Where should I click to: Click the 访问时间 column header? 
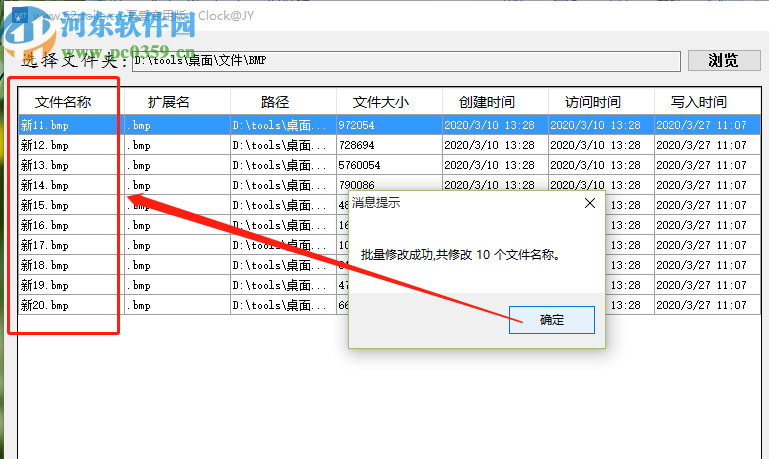pyautogui.click(x=601, y=102)
